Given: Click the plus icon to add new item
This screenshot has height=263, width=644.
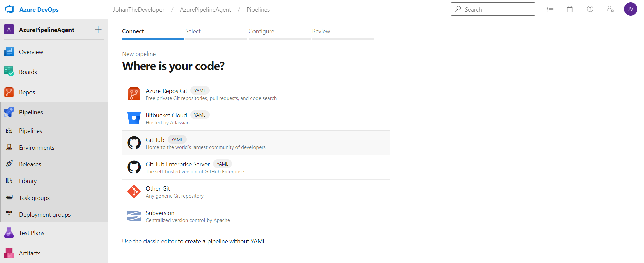Looking at the screenshot, I should [x=98, y=30].
